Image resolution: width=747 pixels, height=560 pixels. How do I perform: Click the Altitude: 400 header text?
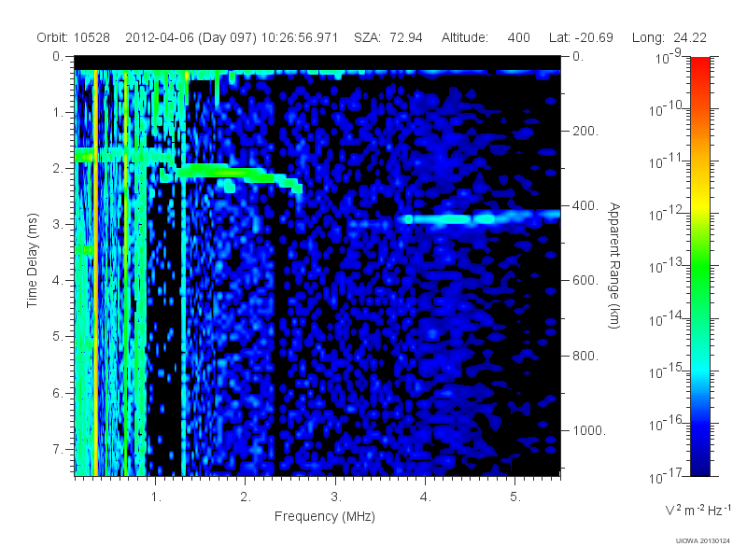[x=486, y=37]
